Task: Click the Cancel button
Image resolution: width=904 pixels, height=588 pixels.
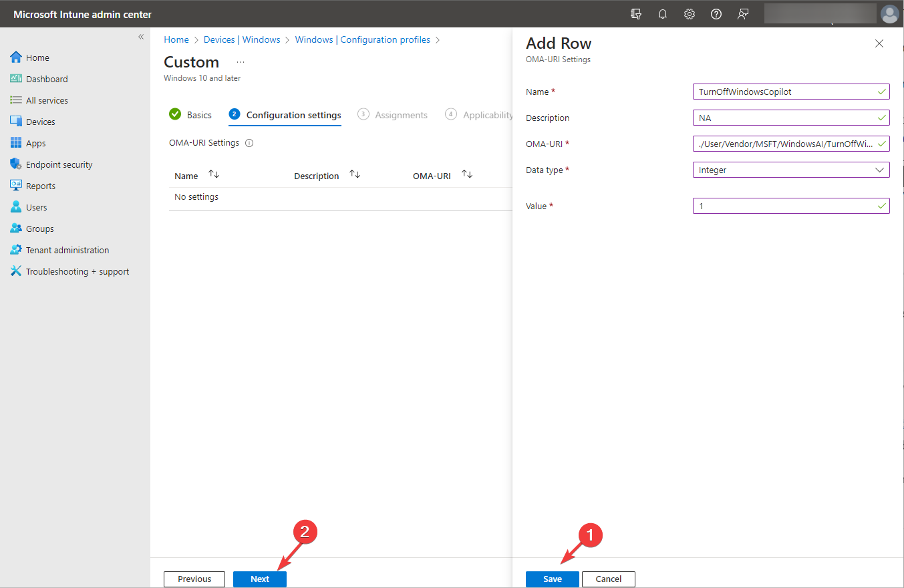Action: 608,579
